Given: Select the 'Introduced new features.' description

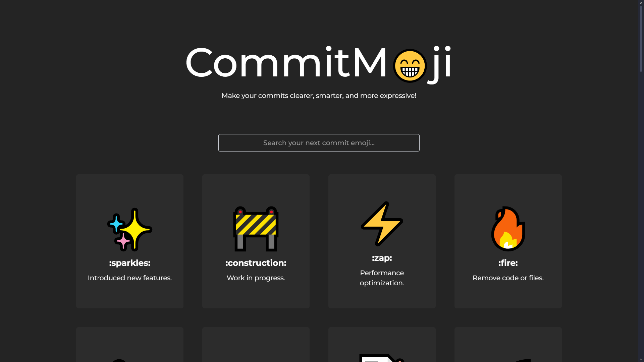Looking at the screenshot, I should point(130,278).
